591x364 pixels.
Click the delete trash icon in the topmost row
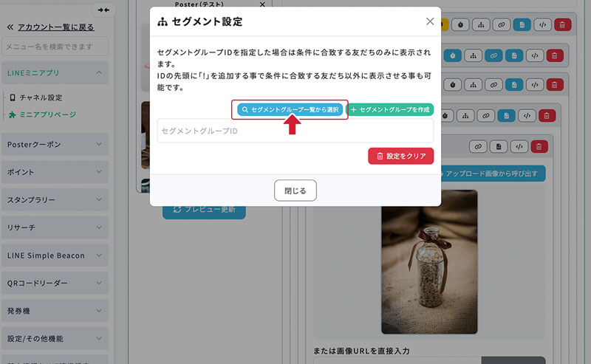click(x=563, y=24)
